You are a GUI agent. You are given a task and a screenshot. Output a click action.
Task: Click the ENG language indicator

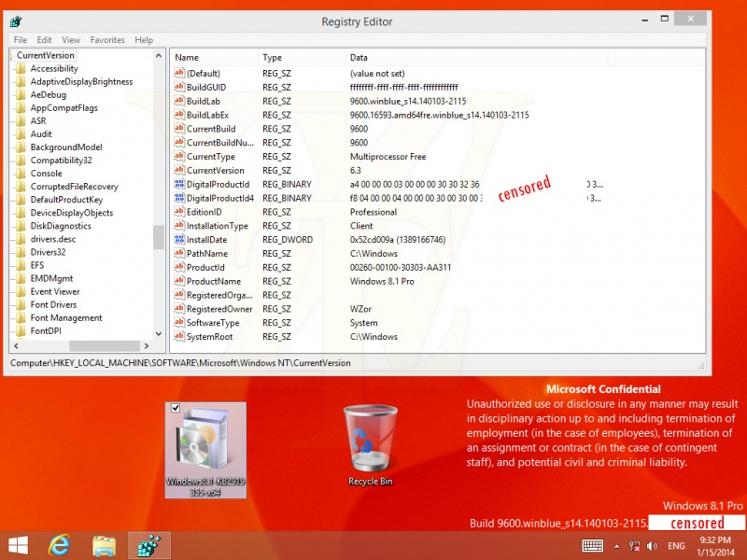(x=676, y=546)
